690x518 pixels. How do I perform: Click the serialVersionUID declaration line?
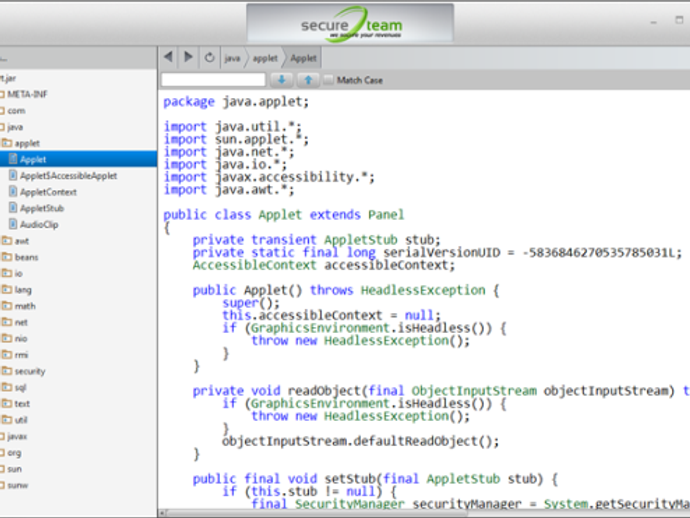(437, 253)
